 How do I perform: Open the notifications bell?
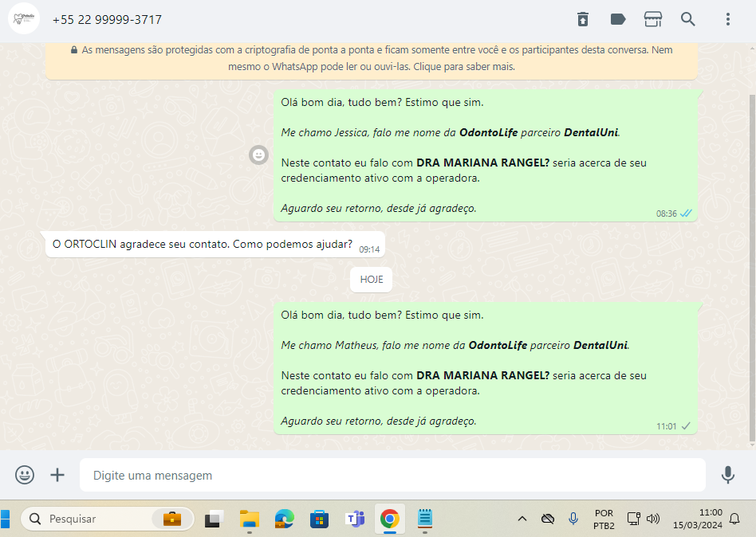(x=734, y=519)
